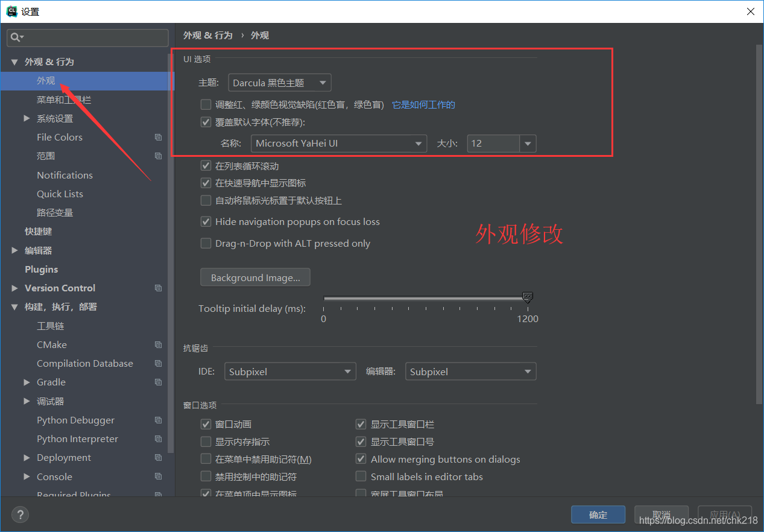Click the project-level icon beside Python Debugger
Viewport: 764px width, 532px height.
[x=158, y=420]
